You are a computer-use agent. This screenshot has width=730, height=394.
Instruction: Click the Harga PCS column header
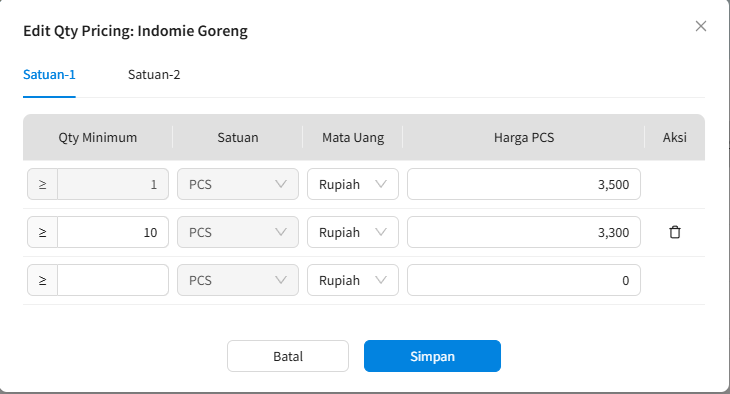(524, 137)
